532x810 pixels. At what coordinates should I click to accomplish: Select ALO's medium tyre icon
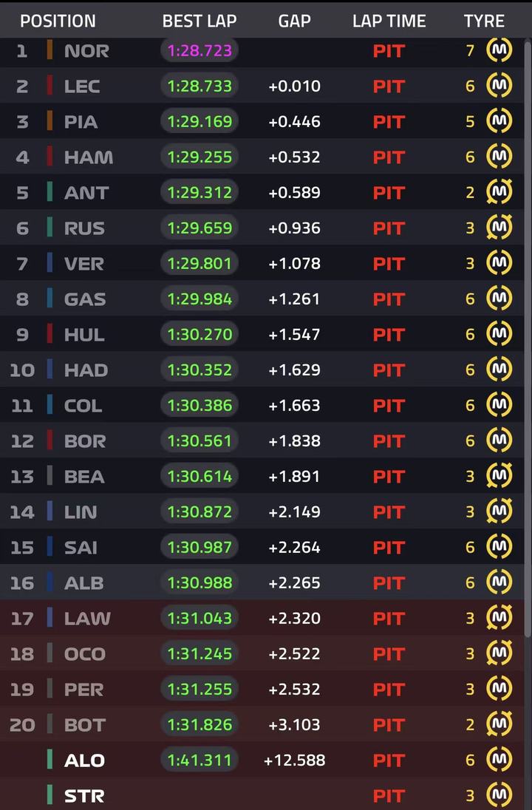click(x=499, y=760)
